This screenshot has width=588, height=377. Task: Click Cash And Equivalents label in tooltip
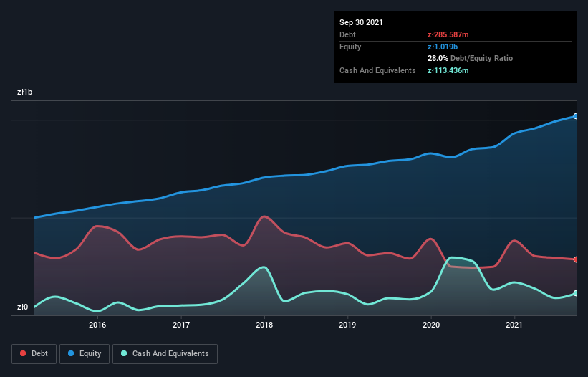point(377,70)
